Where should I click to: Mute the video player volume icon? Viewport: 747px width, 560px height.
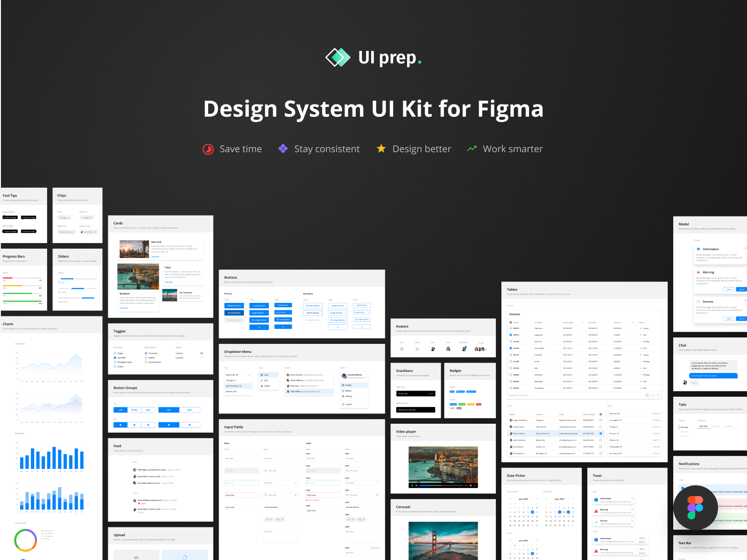point(416,485)
